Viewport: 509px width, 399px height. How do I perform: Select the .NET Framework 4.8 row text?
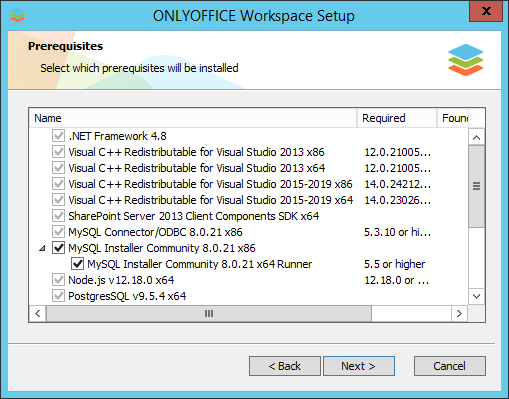click(x=117, y=136)
